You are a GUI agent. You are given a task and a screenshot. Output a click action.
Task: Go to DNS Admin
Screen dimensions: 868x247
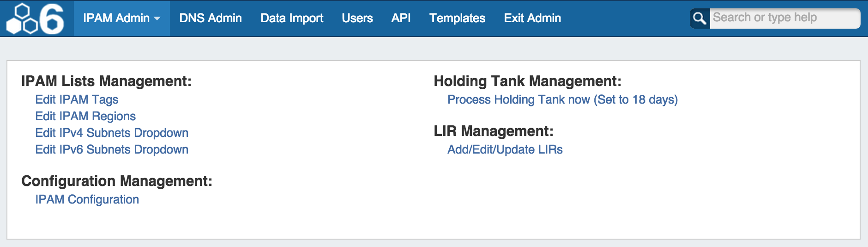click(210, 19)
